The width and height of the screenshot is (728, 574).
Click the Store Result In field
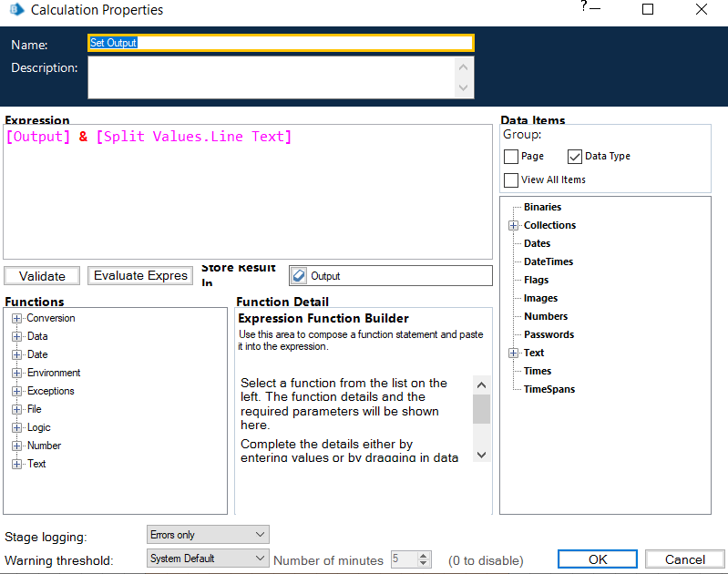click(391, 276)
